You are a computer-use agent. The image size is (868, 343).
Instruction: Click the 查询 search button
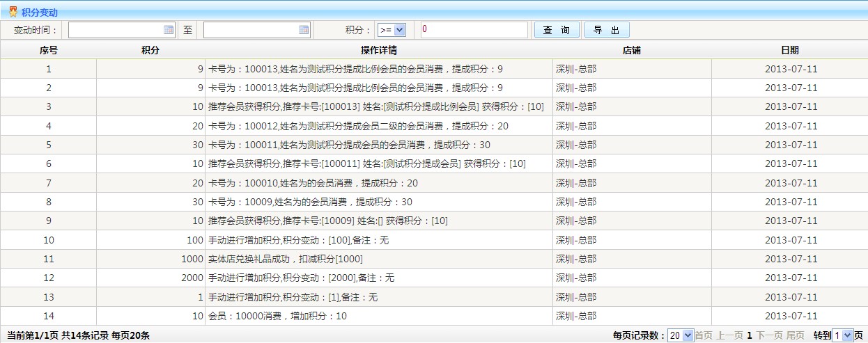point(557,30)
